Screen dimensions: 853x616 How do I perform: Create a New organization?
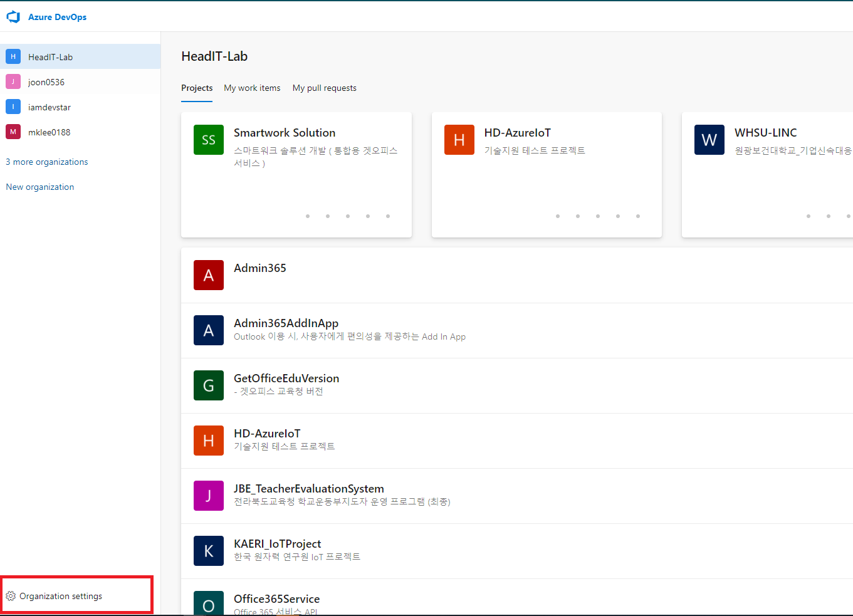click(40, 187)
